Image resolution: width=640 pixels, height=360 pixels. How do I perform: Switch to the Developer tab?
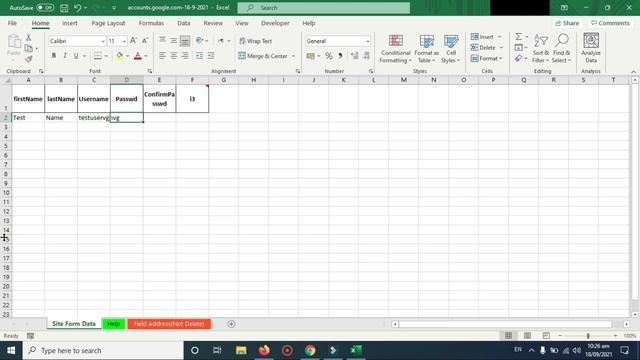275,23
